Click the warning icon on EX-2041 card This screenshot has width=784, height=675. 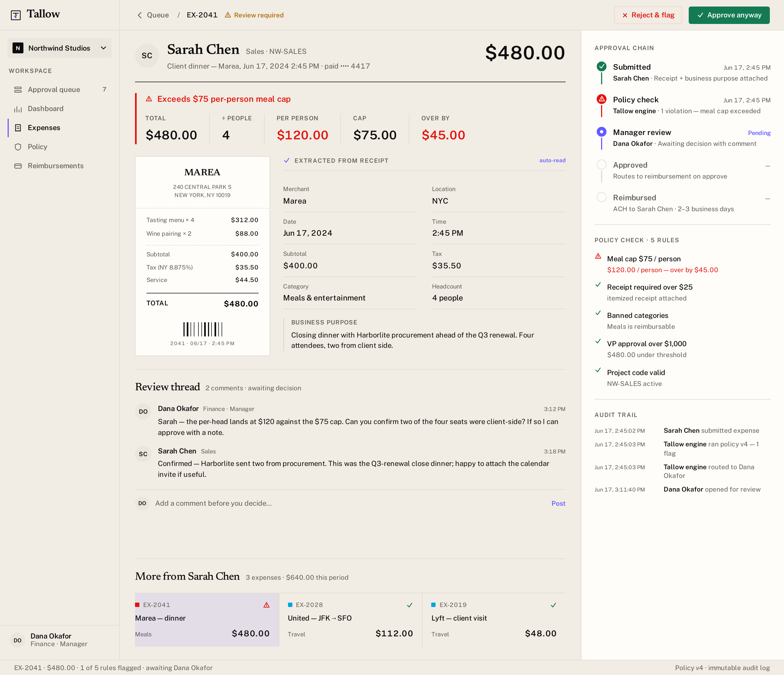[x=267, y=605]
